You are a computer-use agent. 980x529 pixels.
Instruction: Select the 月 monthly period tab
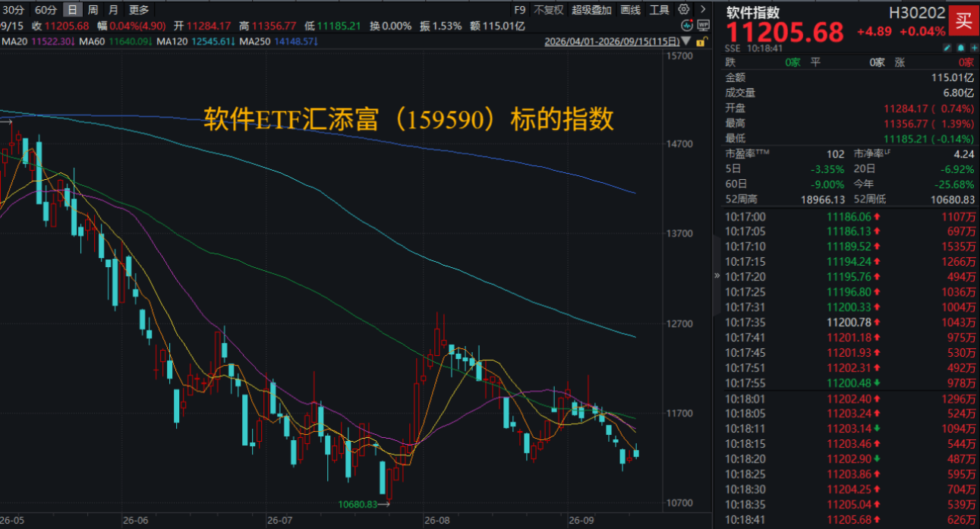113,10
